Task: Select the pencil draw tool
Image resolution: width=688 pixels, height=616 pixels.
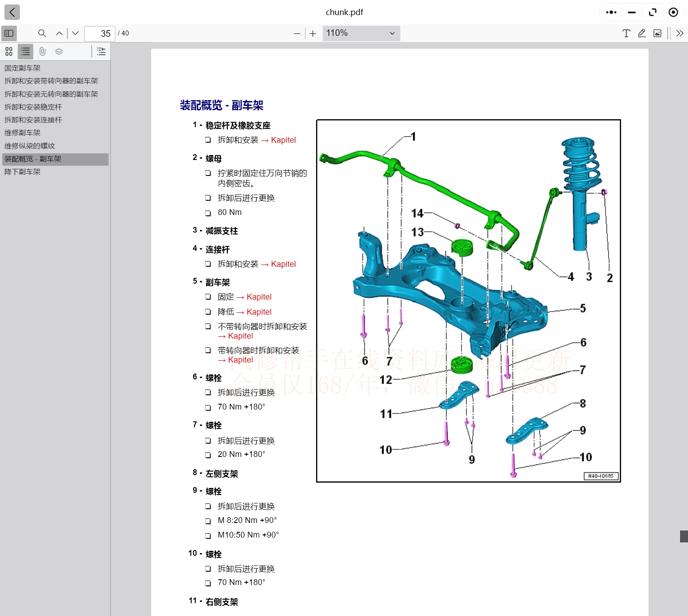Action: click(641, 33)
